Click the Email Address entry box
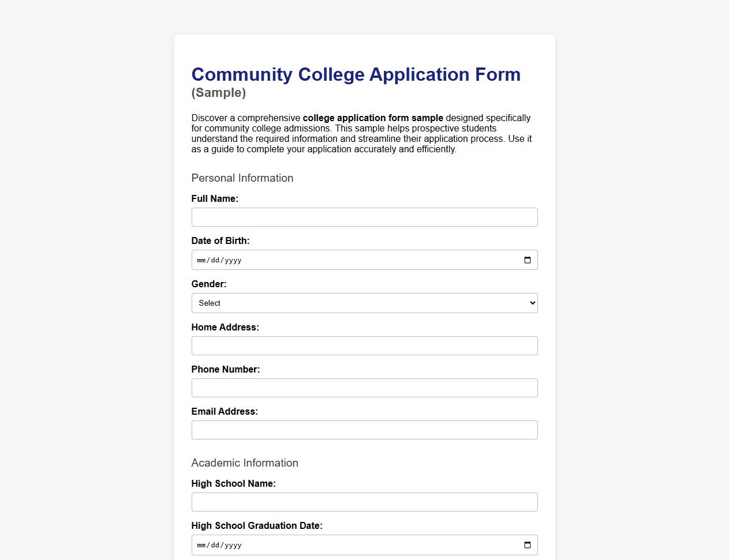The width and height of the screenshot is (729, 560). point(364,430)
